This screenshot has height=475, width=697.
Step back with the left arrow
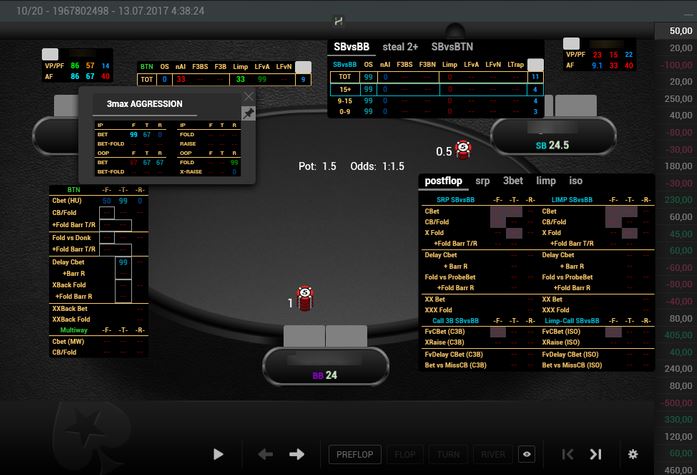pyautogui.click(x=265, y=454)
